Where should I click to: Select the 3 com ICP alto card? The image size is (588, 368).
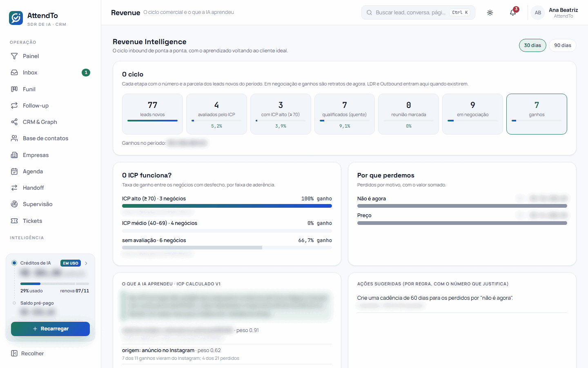click(x=281, y=114)
